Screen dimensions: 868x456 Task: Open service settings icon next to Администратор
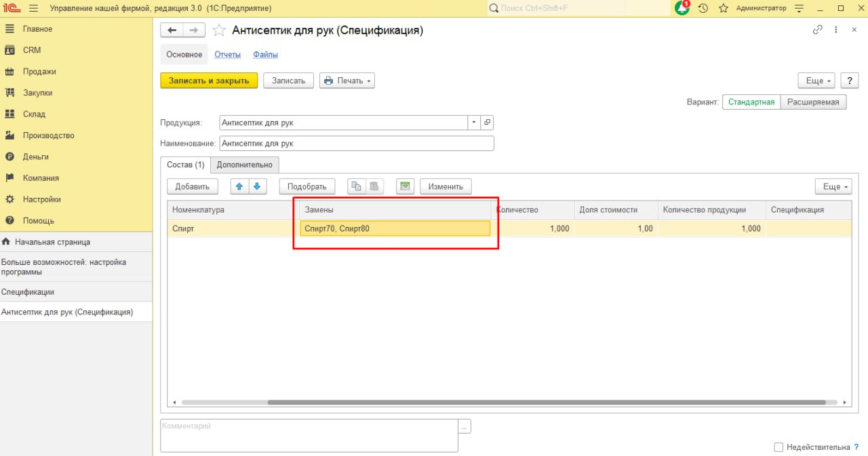(x=799, y=8)
